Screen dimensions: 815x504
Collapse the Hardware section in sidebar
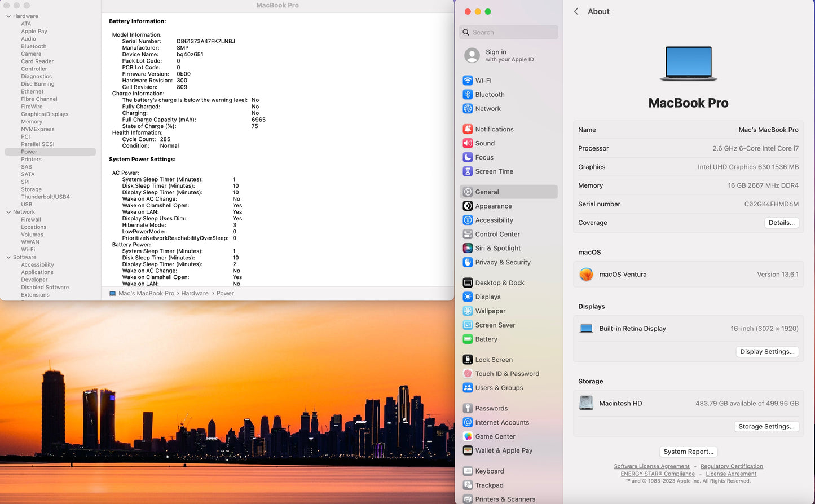pyautogui.click(x=8, y=16)
